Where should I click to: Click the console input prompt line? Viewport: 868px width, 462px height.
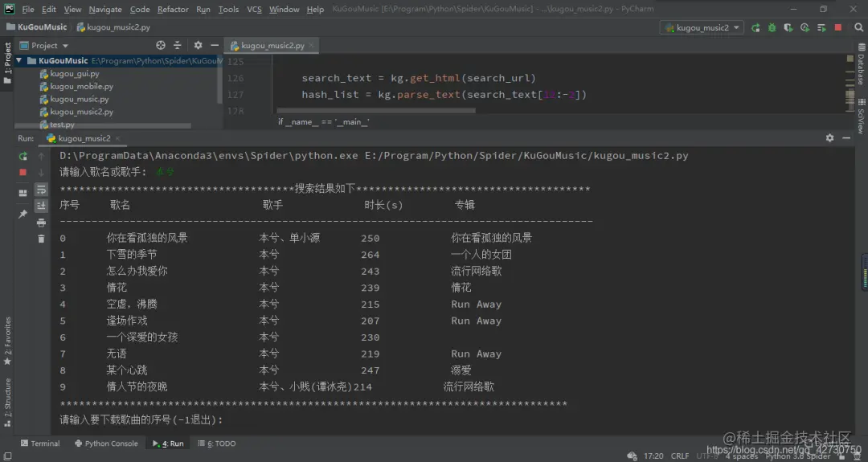click(141, 420)
